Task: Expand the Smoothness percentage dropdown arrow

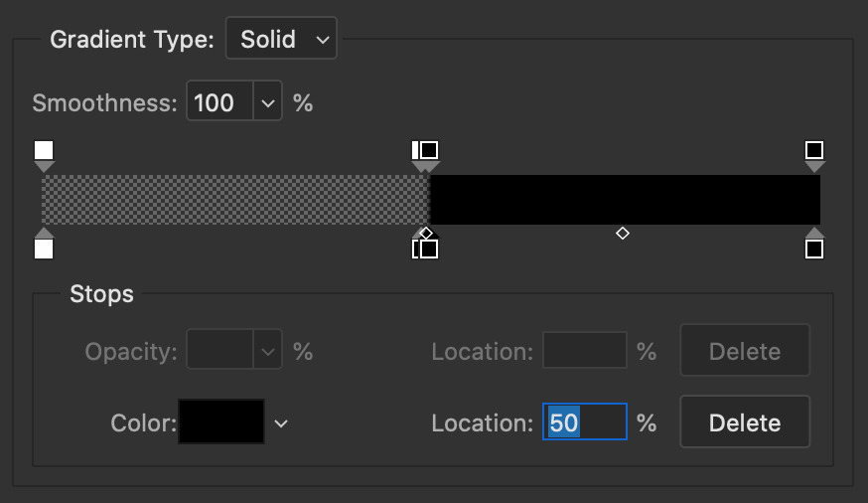Action: coord(269,103)
